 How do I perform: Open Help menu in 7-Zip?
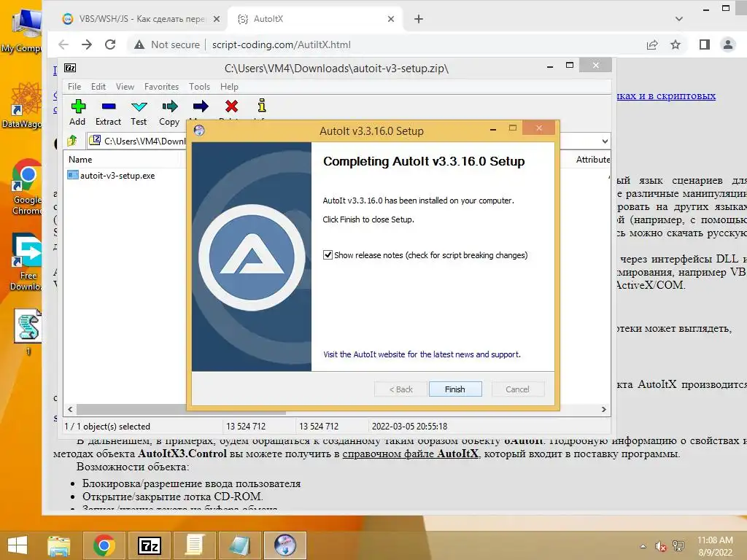pyautogui.click(x=229, y=87)
